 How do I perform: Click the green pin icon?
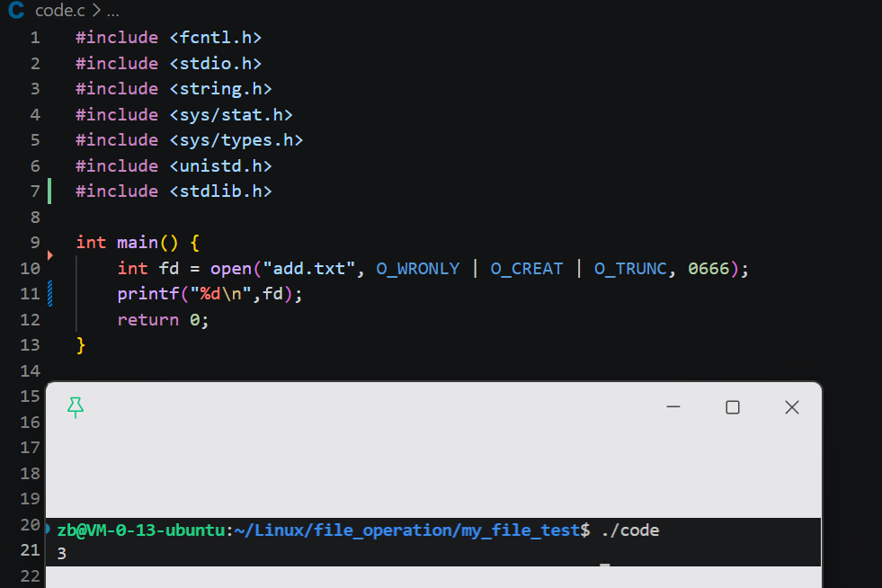pos(76,407)
